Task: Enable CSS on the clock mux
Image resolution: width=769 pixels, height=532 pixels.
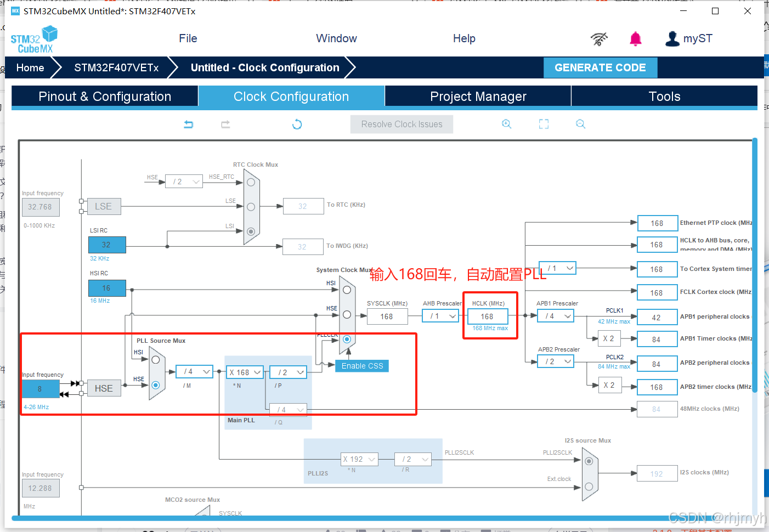Action: [361, 365]
